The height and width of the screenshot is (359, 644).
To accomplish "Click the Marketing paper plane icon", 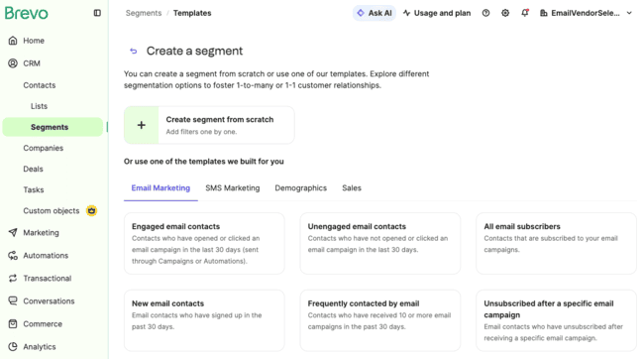I will click(13, 232).
